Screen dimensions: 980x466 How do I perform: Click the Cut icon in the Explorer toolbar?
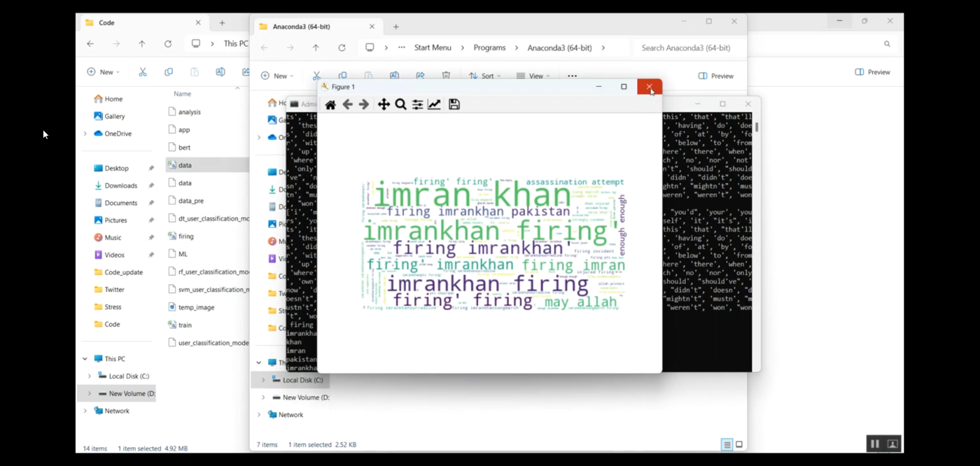[316, 75]
